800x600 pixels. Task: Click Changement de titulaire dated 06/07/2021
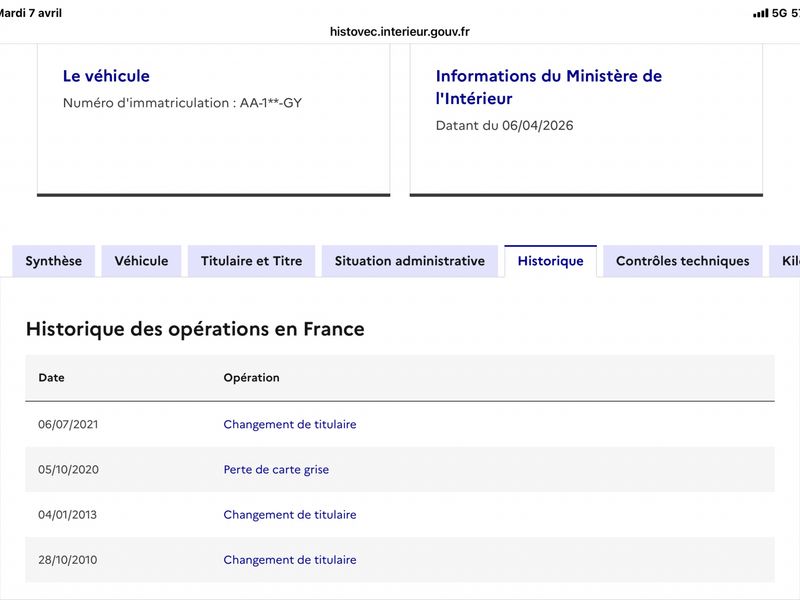(x=290, y=424)
